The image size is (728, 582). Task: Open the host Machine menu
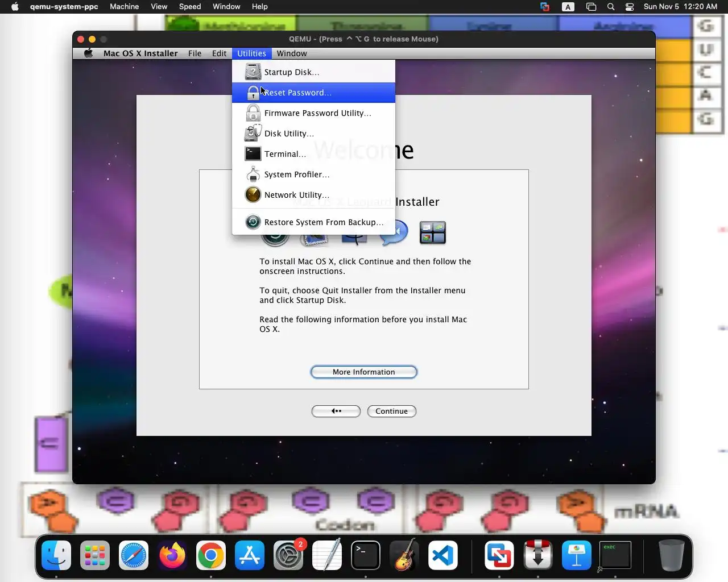(x=124, y=7)
